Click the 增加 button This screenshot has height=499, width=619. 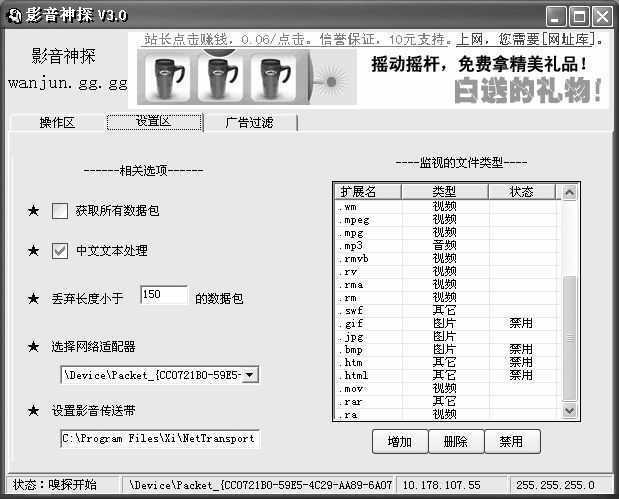click(399, 441)
